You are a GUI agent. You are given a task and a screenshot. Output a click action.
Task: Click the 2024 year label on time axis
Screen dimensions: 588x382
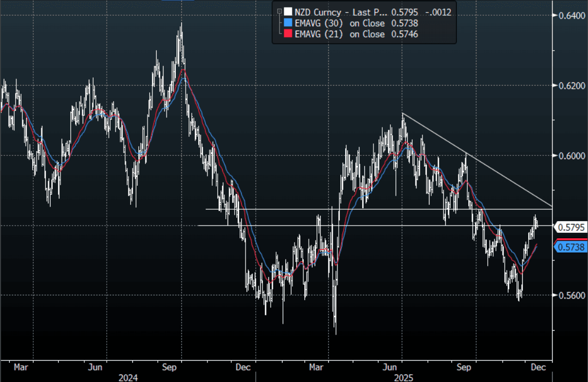point(128,378)
